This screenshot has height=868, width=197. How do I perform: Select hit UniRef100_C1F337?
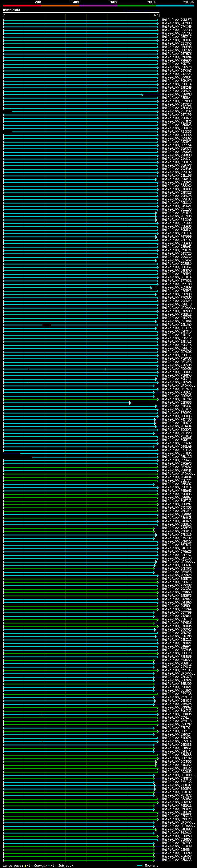(176, 406)
